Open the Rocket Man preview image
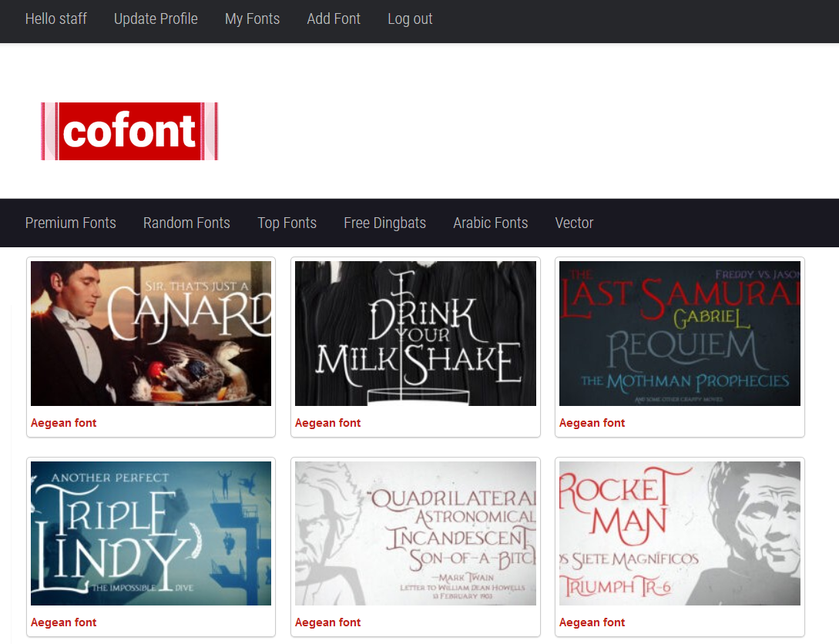The image size is (839, 644). tap(680, 532)
